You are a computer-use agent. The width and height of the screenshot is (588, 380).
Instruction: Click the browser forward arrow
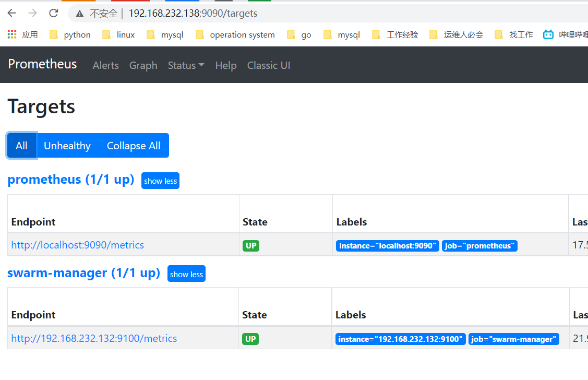[33, 13]
